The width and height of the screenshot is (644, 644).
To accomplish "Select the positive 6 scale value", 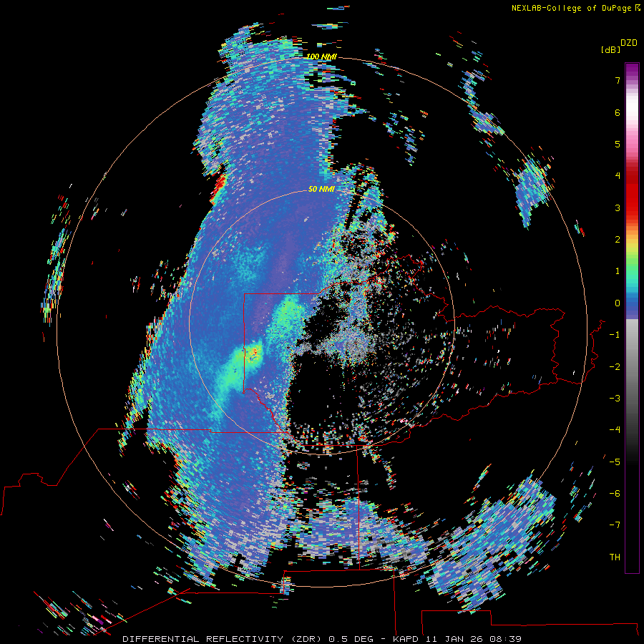I will [x=618, y=112].
